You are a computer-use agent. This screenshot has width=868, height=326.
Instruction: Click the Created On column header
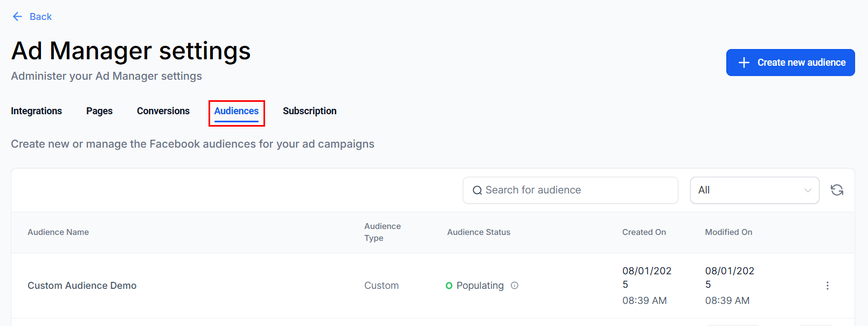[644, 232]
